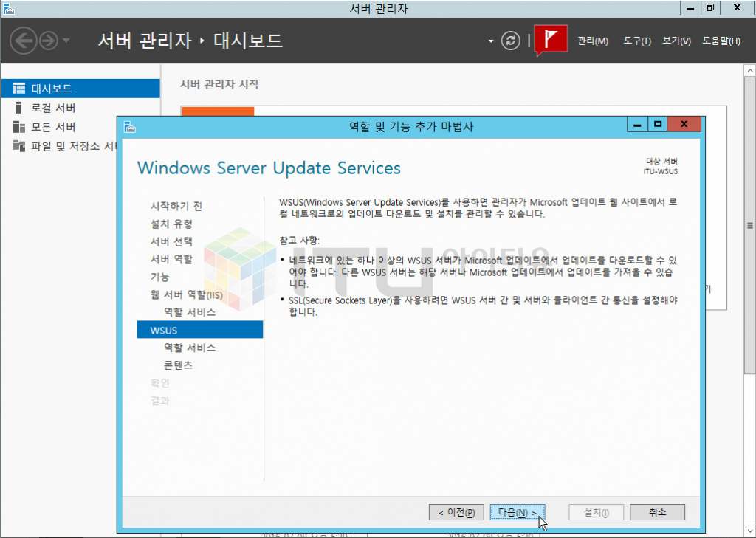Go to Server Roles (서버 역할) step
The height and width of the screenshot is (538, 756).
(171, 259)
